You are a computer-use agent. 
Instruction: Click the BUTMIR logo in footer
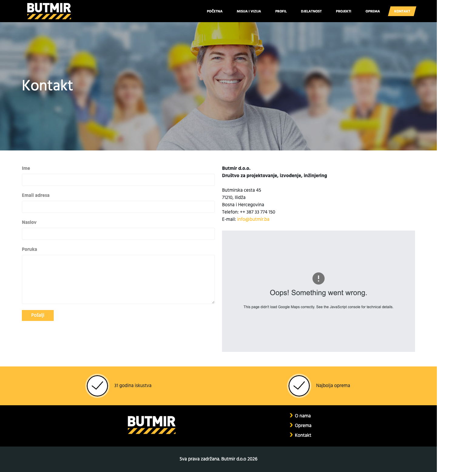click(x=152, y=425)
